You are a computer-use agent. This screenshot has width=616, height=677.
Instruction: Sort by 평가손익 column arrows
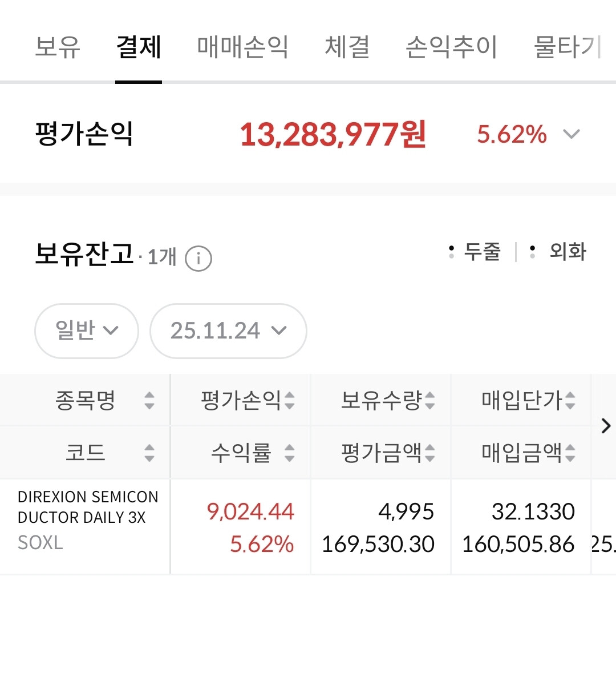point(289,400)
